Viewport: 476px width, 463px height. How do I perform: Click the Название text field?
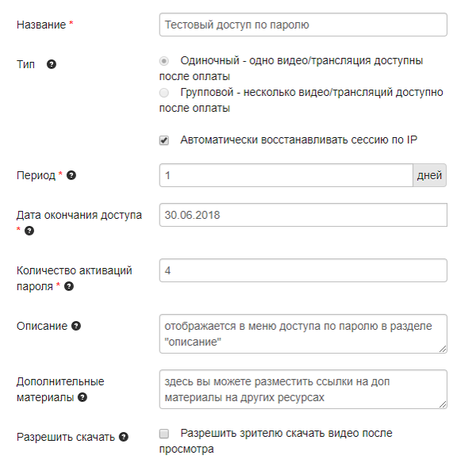tap(302, 25)
